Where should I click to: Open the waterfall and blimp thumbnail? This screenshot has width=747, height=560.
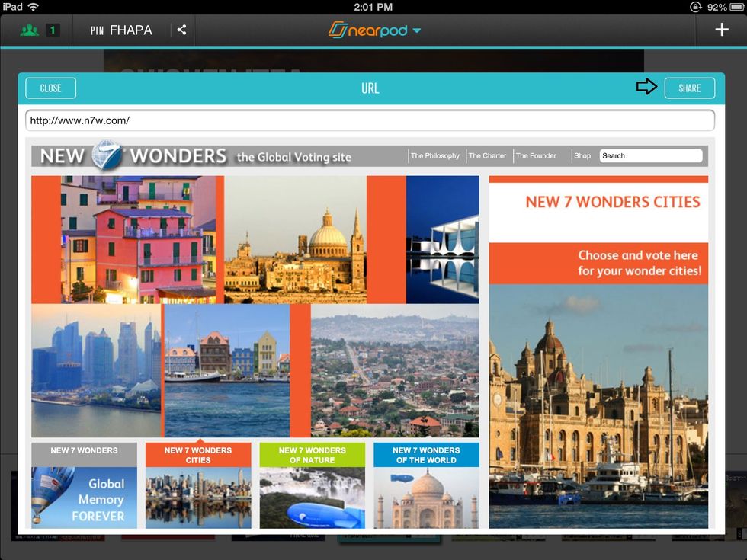312,498
